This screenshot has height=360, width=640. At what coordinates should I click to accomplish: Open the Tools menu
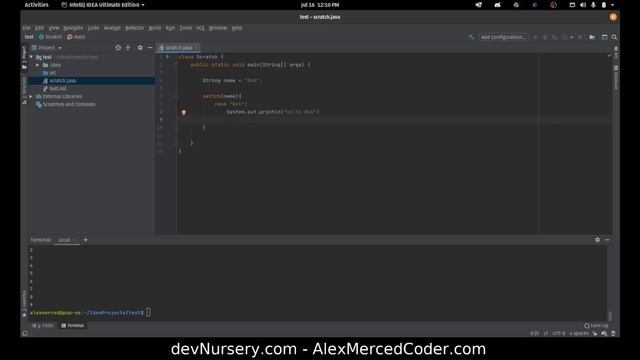186,28
